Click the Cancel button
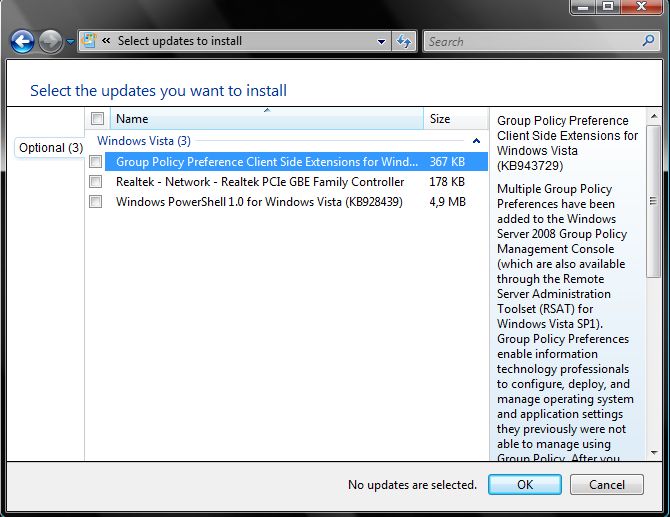The height and width of the screenshot is (517, 670). (x=607, y=485)
